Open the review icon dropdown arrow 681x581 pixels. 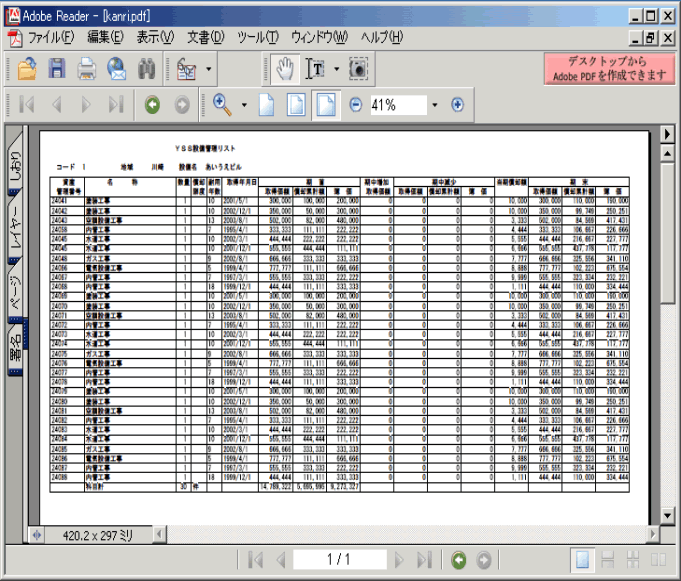click(x=209, y=69)
